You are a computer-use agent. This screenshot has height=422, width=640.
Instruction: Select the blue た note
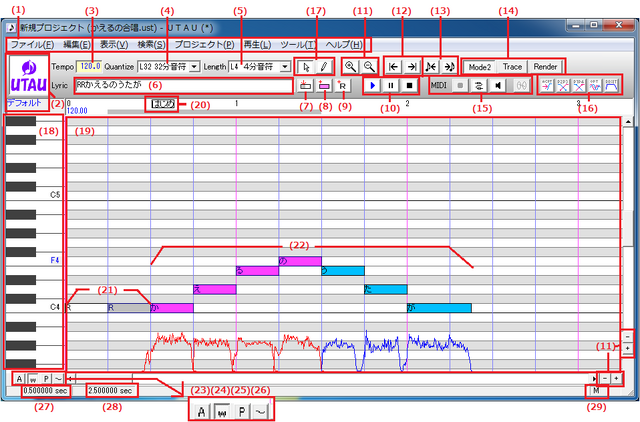point(386,289)
